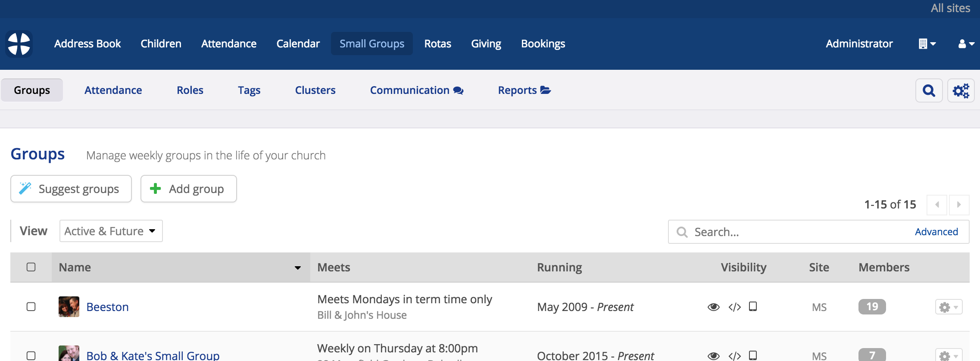Click the search field magnifier icon

tap(682, 232)
